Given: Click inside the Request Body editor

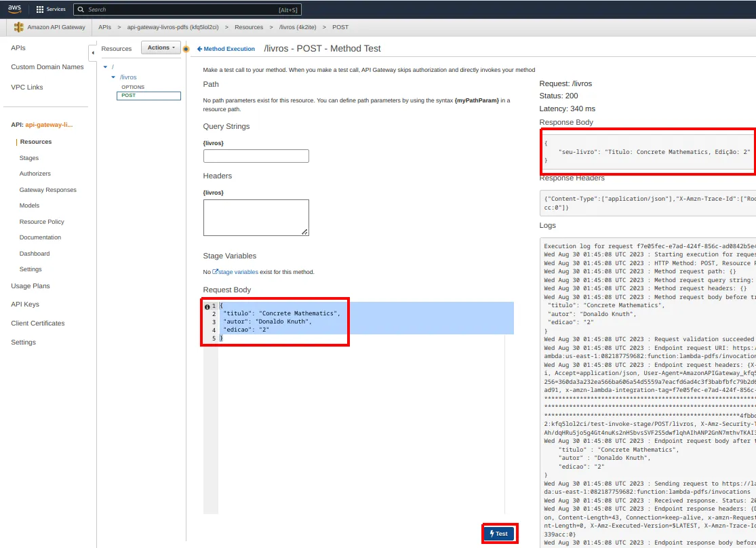Looking at the screenshot, I should [359, 408].
